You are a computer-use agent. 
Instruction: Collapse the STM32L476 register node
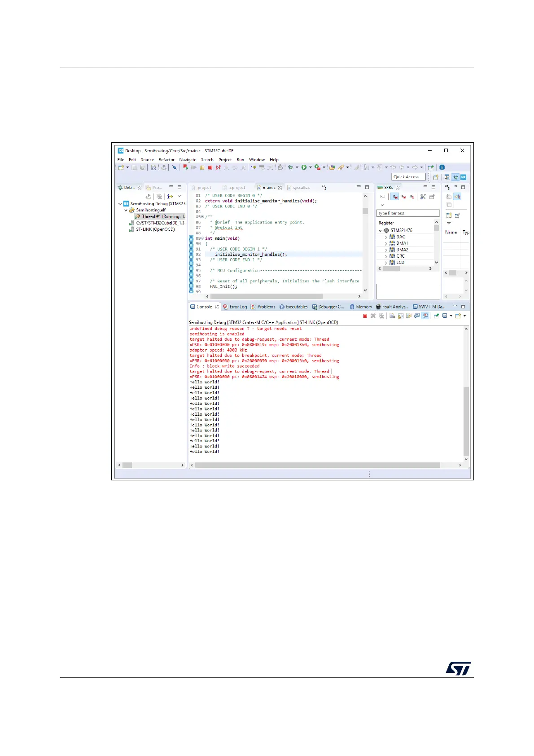click(x=381, y=230)
